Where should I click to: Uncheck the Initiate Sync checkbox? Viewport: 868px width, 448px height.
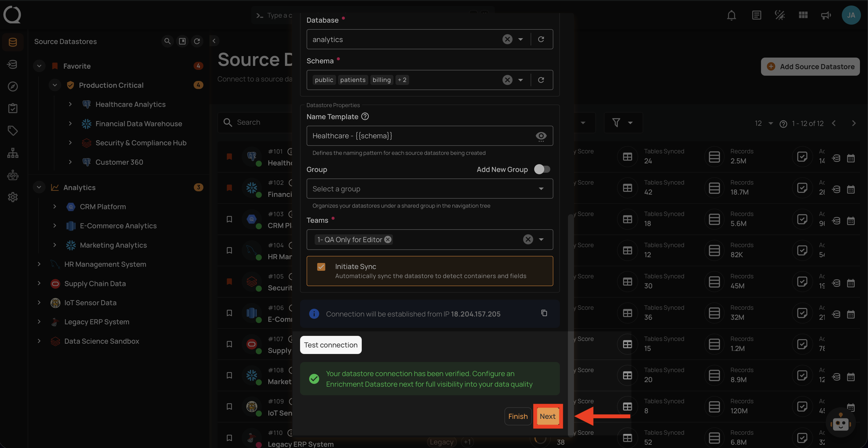coord(321,266)
